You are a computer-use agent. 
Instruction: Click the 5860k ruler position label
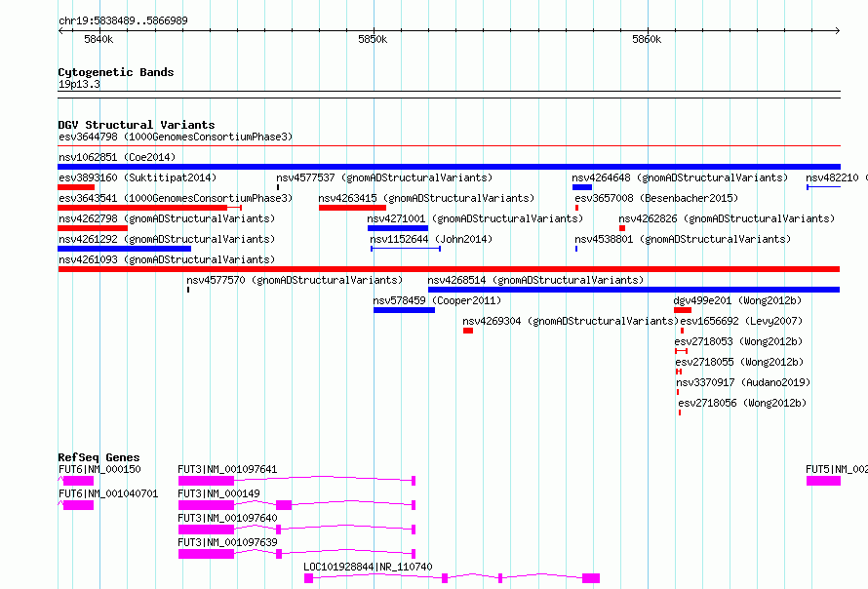[x=647, y=39]
